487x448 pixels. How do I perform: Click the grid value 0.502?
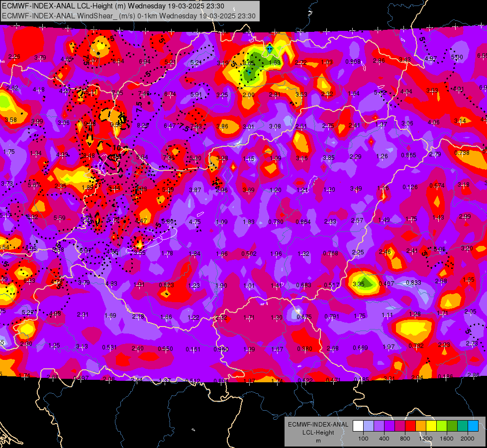click(x=249, y=254)
